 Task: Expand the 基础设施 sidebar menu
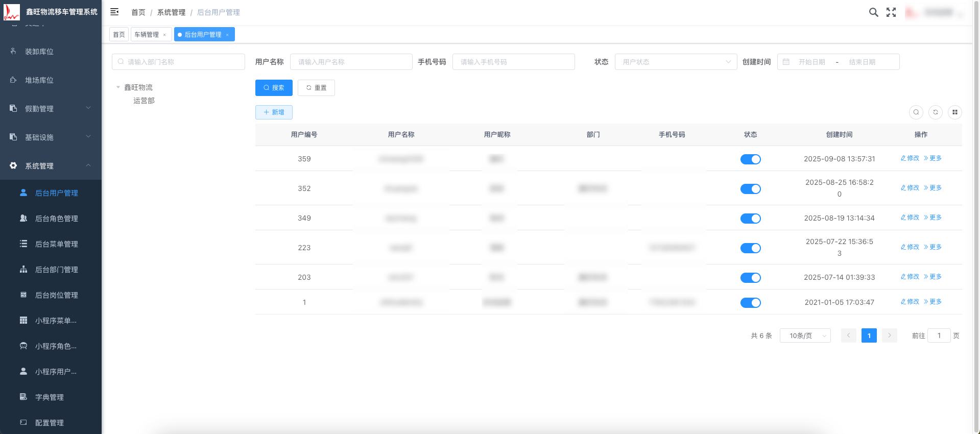[51, 137]
